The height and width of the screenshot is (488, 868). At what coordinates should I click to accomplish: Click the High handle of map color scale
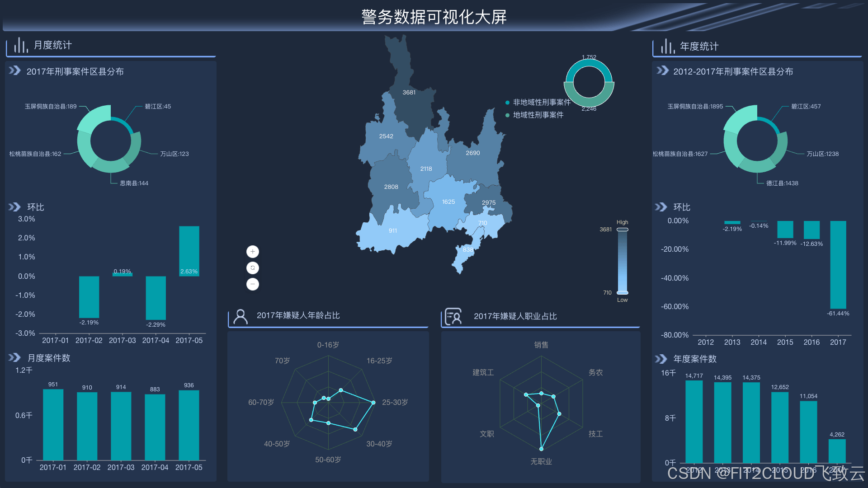623,230
